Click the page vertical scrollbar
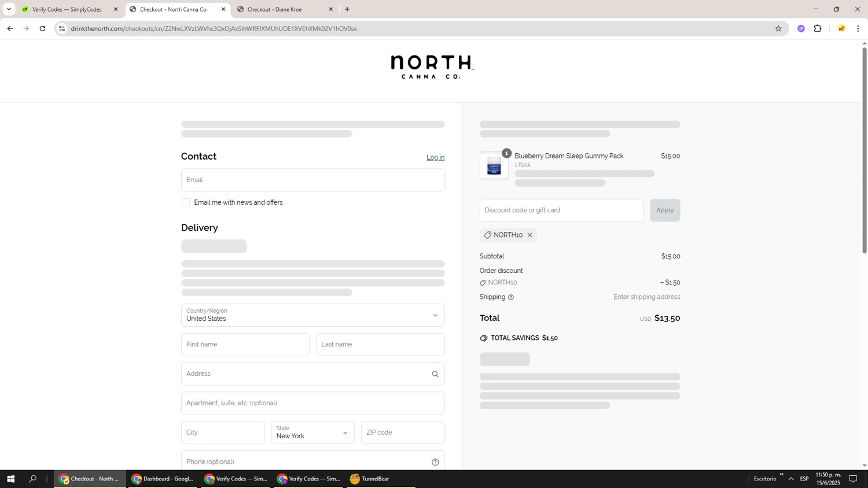Screen dimensions: 868x488 [x=865, y=150]
